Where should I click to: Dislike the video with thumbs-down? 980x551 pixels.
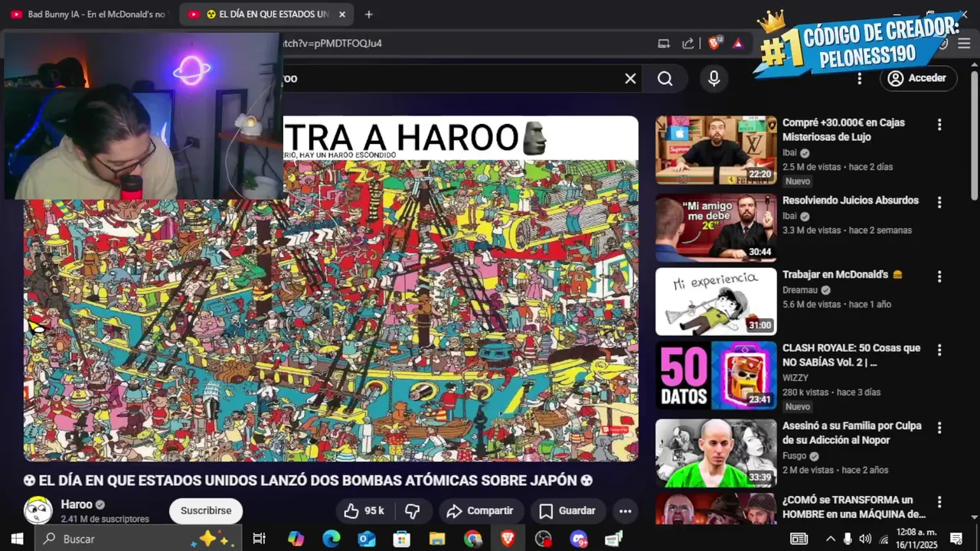coord(413,510)
